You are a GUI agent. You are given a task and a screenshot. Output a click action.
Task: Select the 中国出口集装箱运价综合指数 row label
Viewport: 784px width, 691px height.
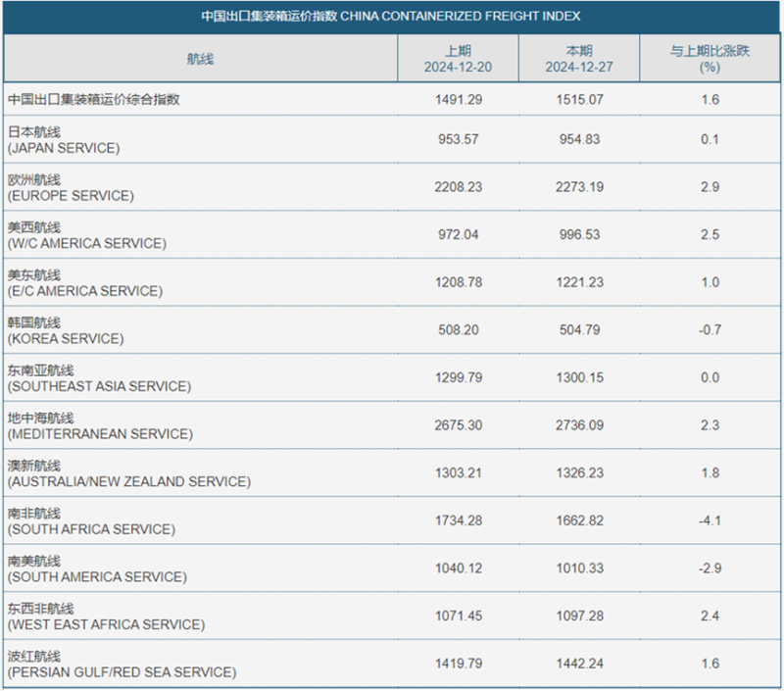(94, 99)
